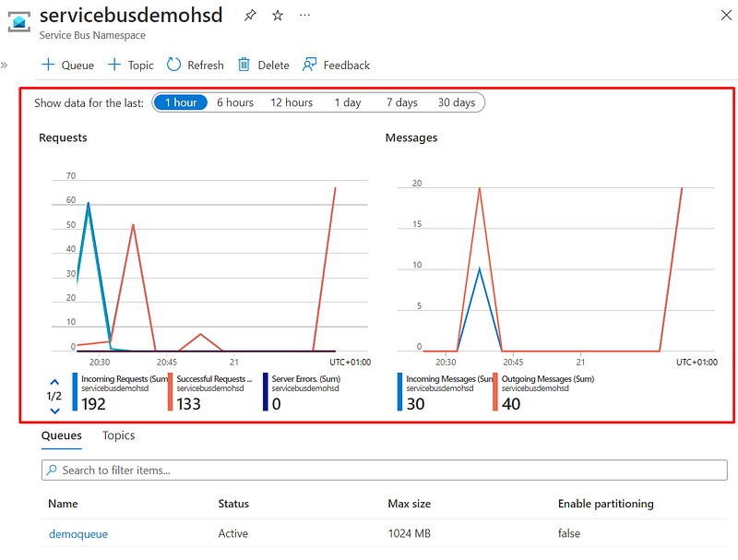738x560 pixels.
Task: Switch to the Topics tab
Action: click(x=119, y=435)
